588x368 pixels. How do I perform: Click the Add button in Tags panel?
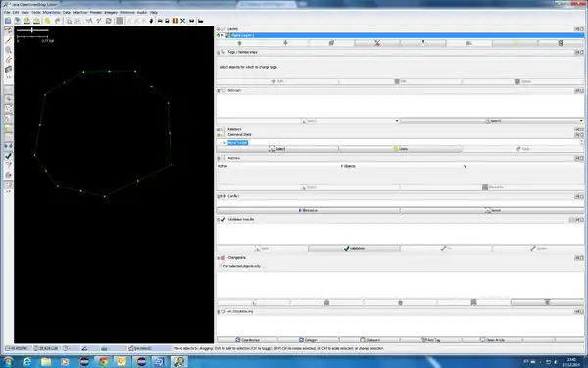click(277, 81)
